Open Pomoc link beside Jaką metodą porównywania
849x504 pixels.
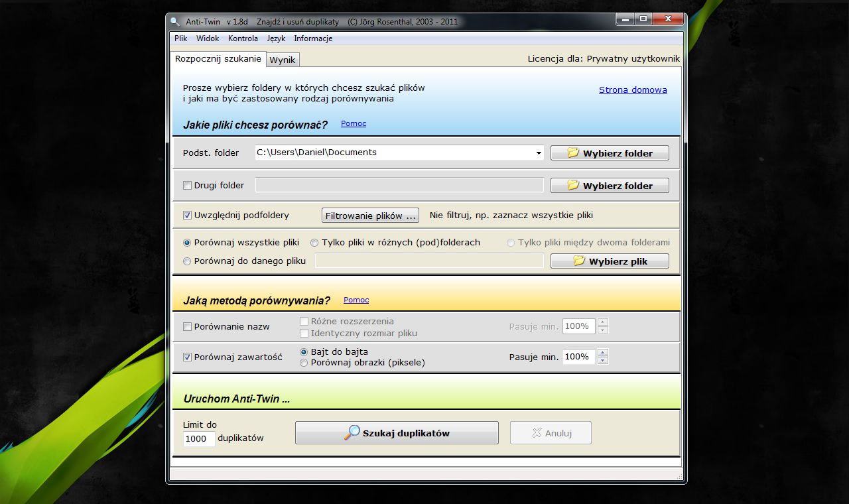click(x=356, y=300)
